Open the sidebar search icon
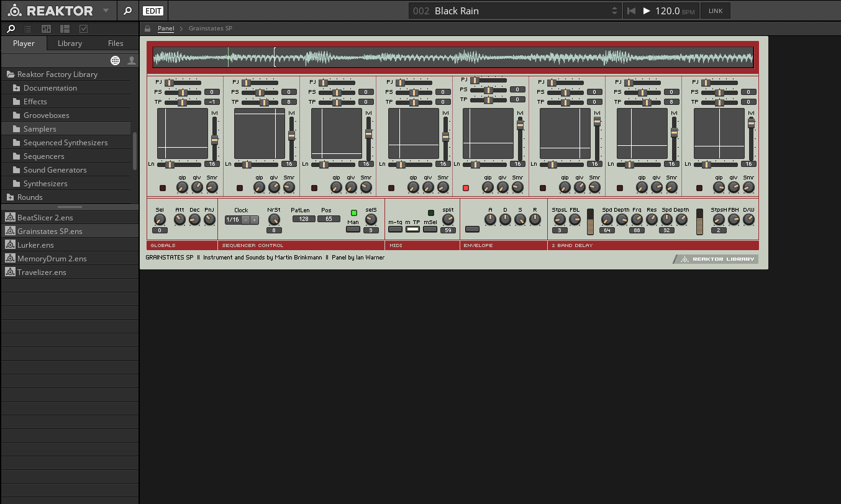This screenshot has height=504, width=841. point(11,29)
